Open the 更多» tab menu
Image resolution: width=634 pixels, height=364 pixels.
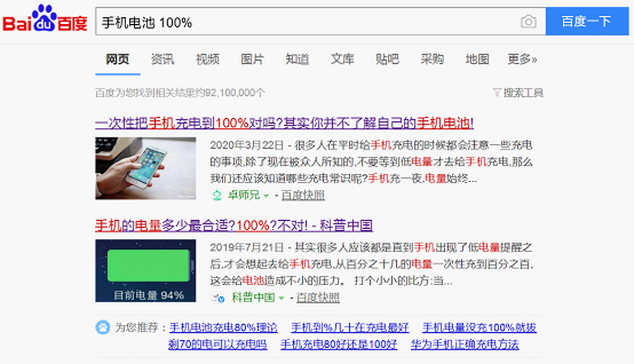(x=522, y=60)
